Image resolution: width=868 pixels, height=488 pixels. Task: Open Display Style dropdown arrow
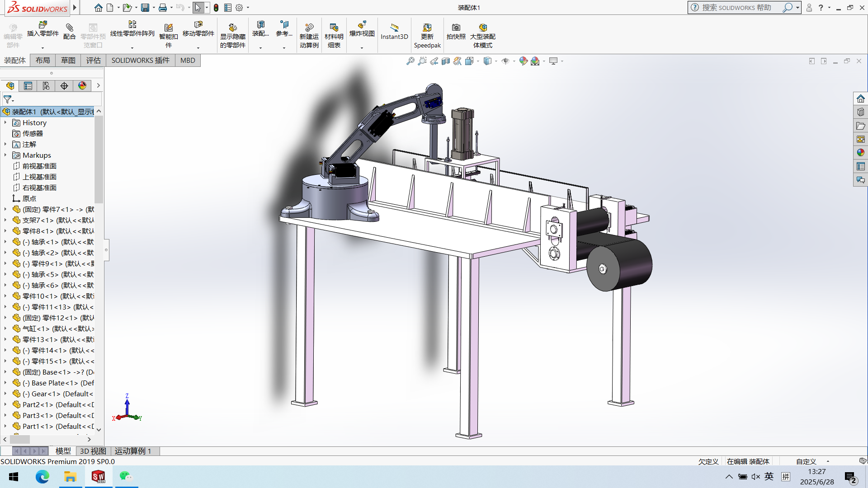[496, 61]
